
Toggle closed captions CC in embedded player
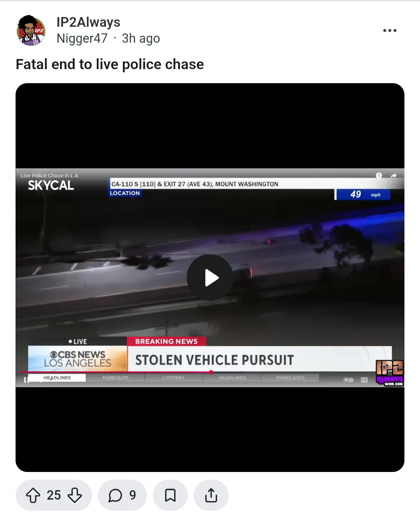point(364,380)
